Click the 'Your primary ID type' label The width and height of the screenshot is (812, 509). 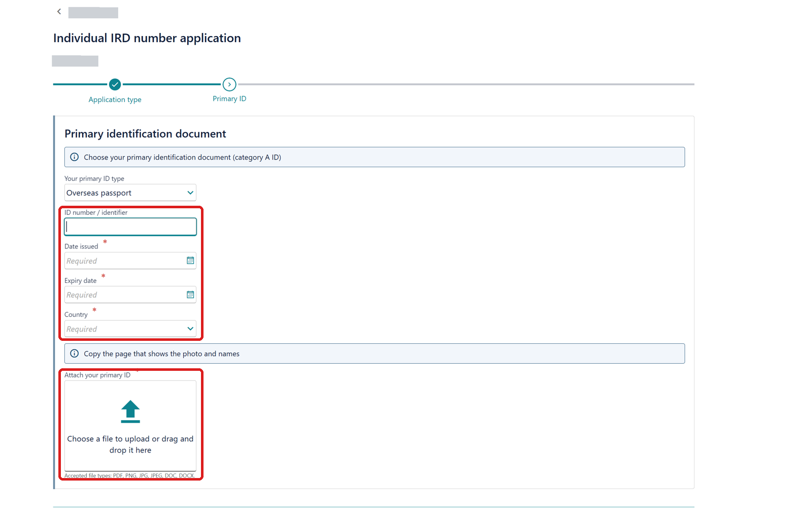pyautogui.click(x=94, y=179)
